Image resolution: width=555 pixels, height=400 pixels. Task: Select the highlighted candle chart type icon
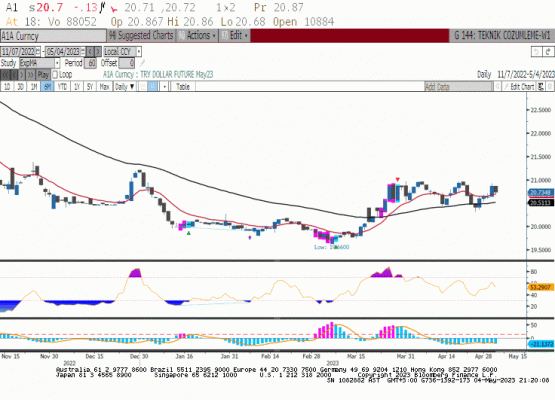pos(153,87)
